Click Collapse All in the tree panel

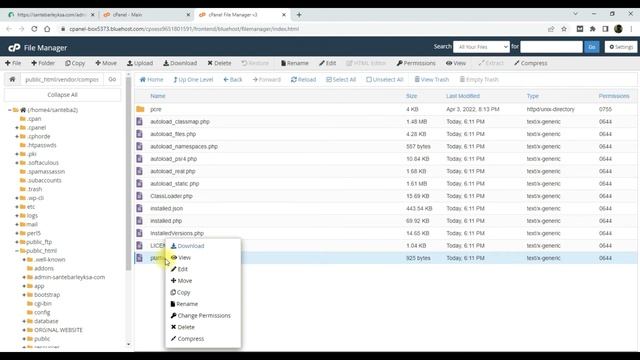pos(62,95)
